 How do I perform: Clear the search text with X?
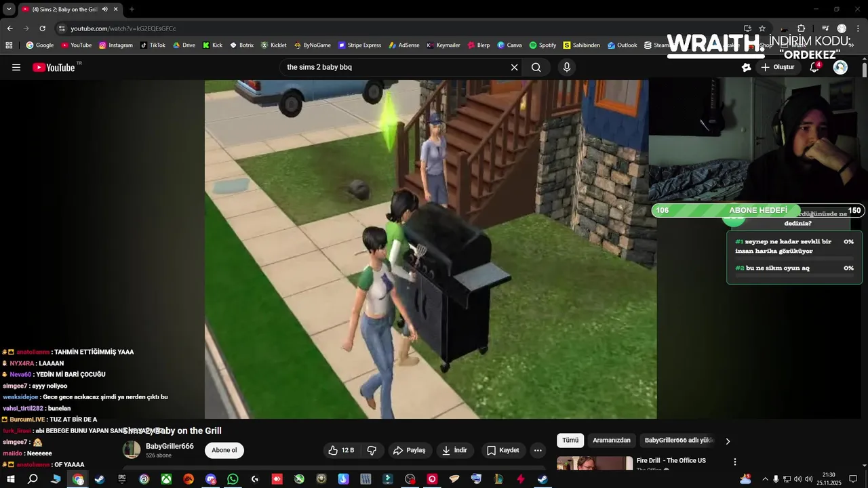(514, 67)
